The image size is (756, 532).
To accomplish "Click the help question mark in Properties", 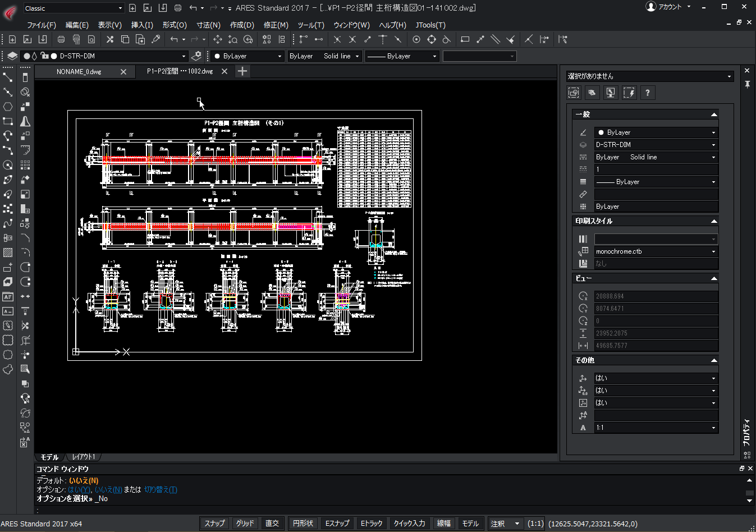I will pyautogui.click(x=647, y=93).
